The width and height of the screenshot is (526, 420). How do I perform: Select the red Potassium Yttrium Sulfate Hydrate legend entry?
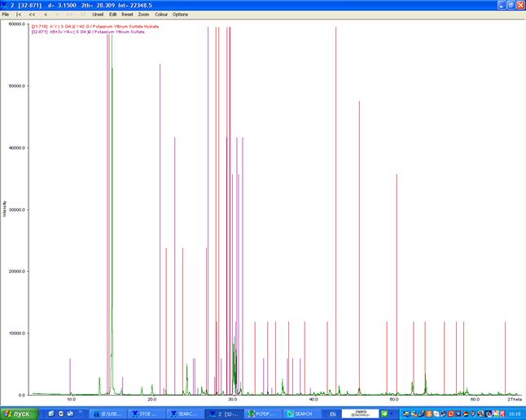coord(94,26)
